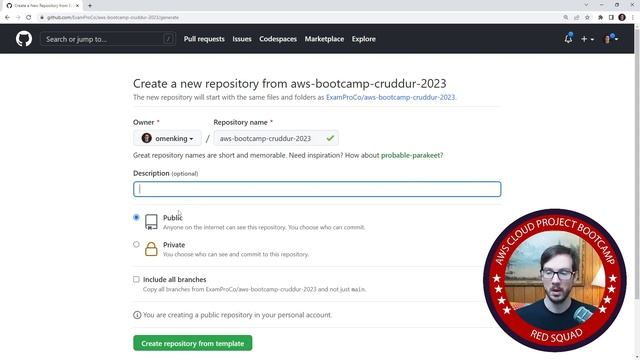The width and height of the screenshot is (640, 360).
Task: Click the public repository book icon
Action: (x=151, y=222)
